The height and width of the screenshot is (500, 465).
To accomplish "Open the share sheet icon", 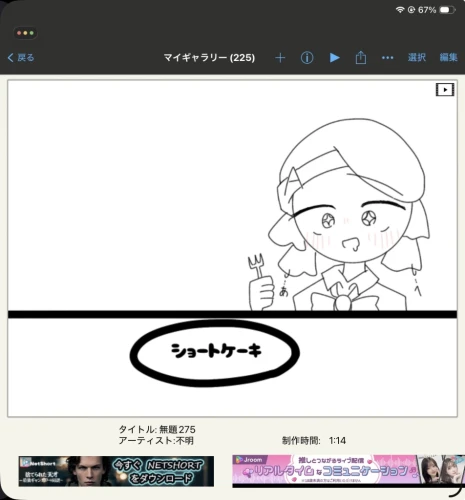I will click(x=361, y=57).
